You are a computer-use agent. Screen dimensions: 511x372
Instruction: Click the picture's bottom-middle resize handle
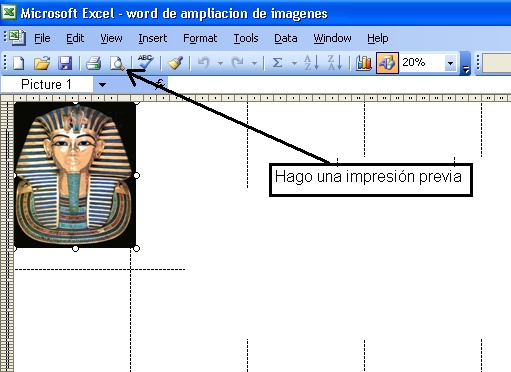[x=75, y=248]
